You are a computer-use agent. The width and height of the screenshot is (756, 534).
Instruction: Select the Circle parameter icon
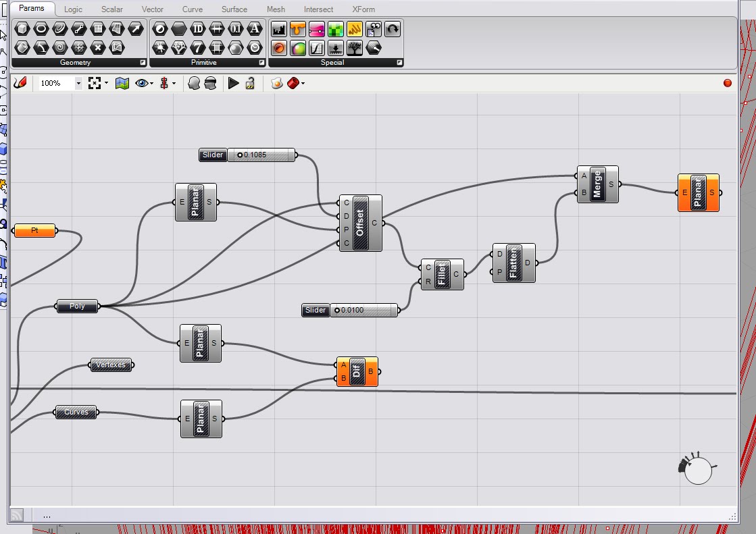coord(41,29)
